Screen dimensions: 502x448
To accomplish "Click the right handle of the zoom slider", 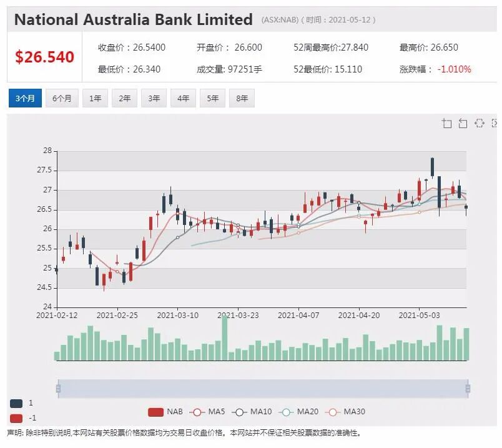I will point(468,389).
